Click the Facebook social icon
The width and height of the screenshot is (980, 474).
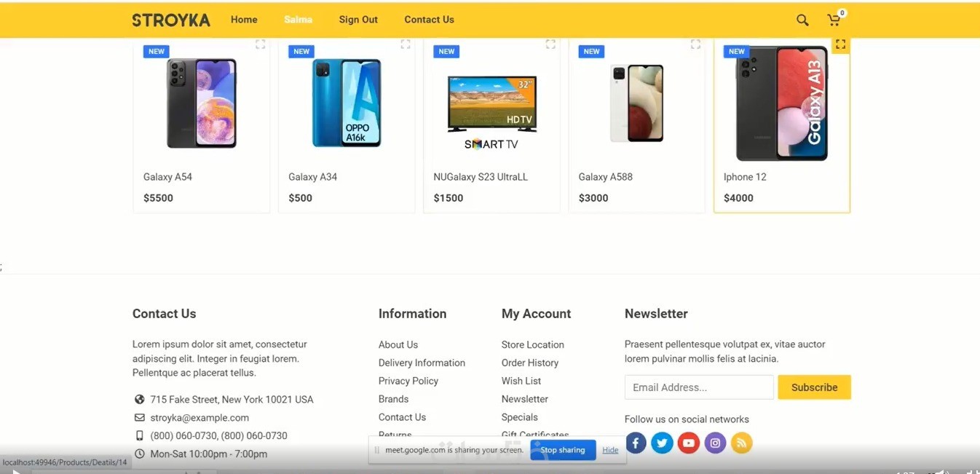[636, 443]
